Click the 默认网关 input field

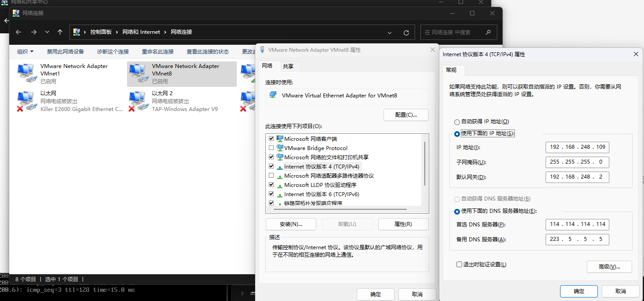tap(577, 177)
